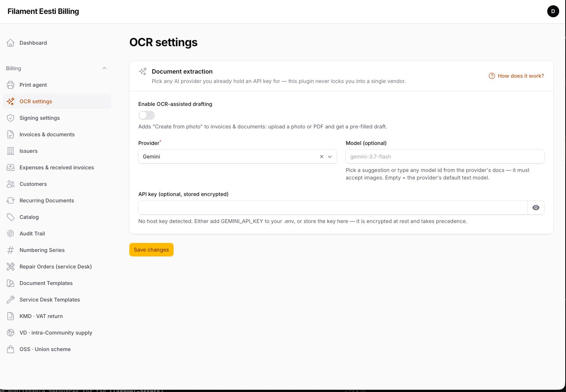
Task: Click the question mark help icon
Action: coord(492,76)
